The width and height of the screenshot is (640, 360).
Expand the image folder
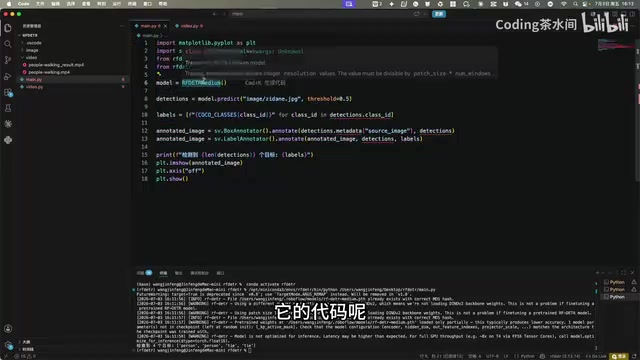(x=32, y=50)
